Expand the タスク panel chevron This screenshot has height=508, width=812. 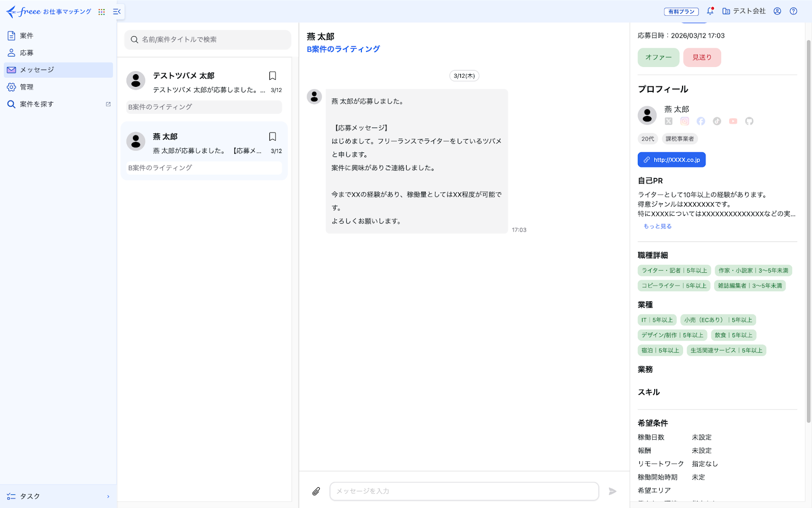click(108, 496)
